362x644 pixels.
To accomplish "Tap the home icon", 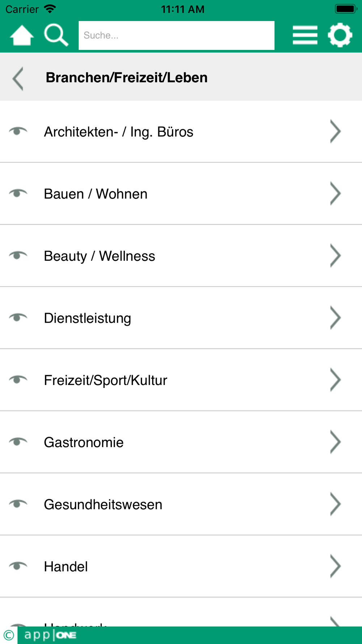I will click(x=22, y=35).
